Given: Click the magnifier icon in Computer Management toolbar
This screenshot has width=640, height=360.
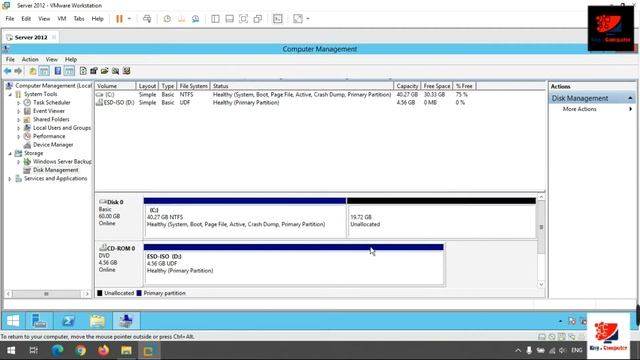Looking at the screenshot, I should click(x=116, y=71).
